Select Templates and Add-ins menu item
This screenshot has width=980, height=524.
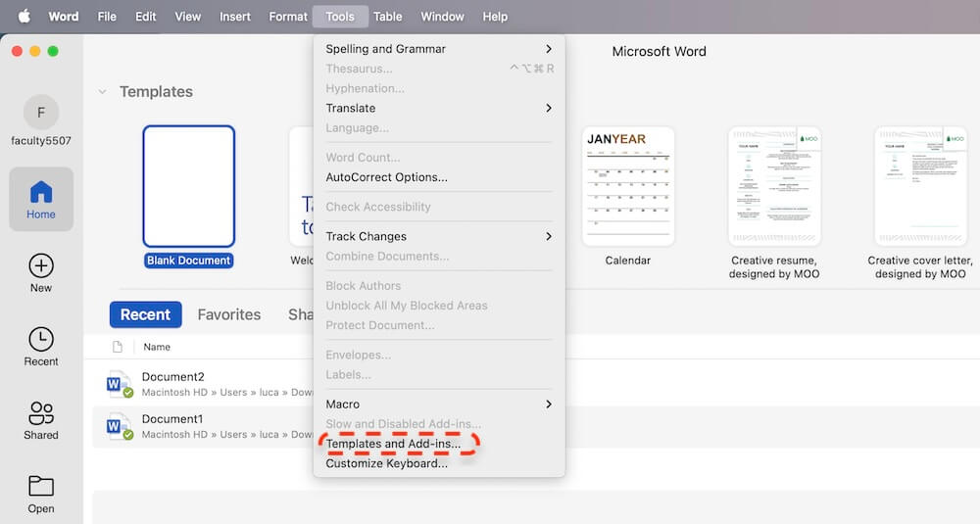point(439,444)
